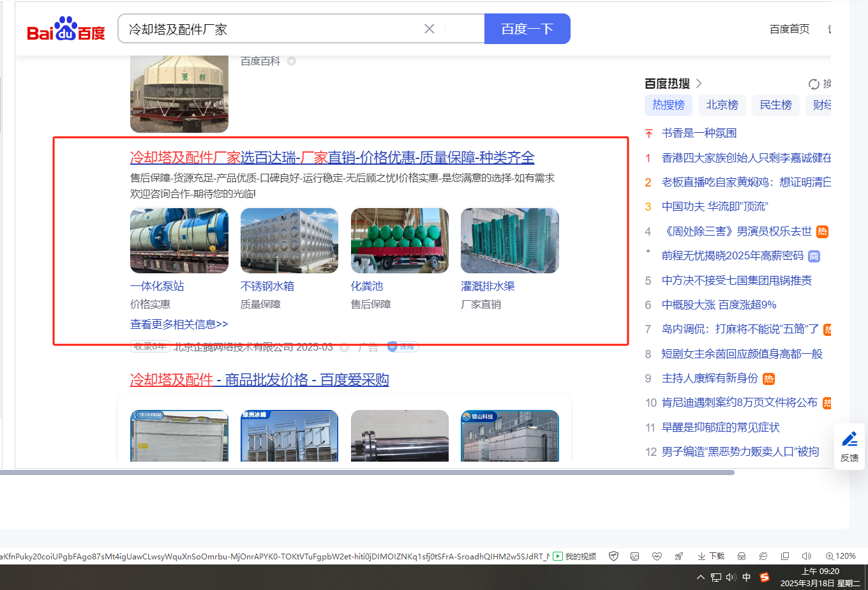
Task: Open hot topic 男子编造"黑恶势力贩卖人口"被拘
Action: pos(740,451)
